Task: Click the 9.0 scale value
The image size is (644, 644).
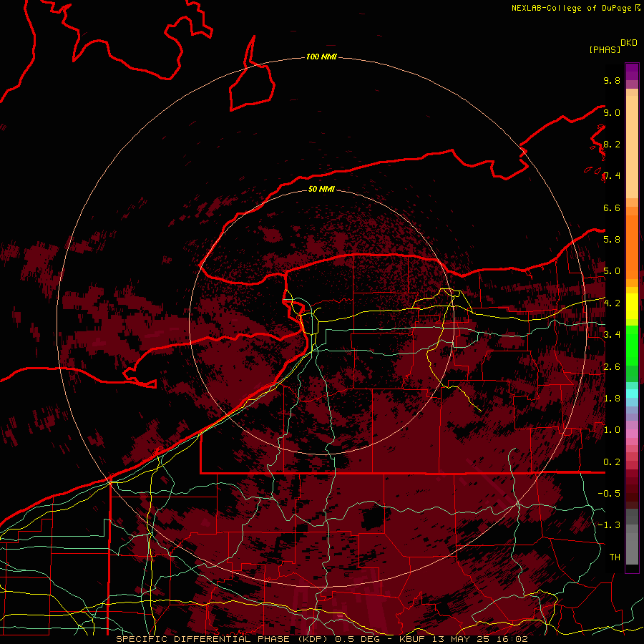Action: point(612,112)
